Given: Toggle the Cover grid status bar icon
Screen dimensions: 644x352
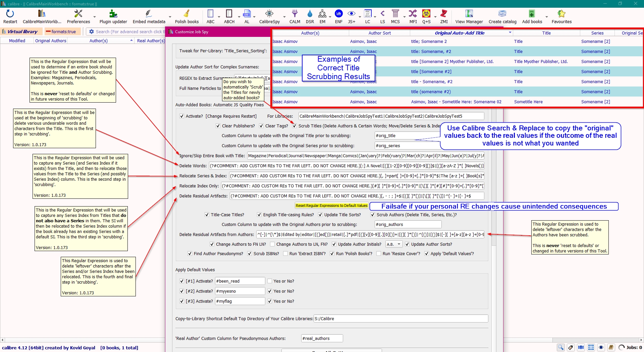Looking at the screenshot, I should point(591,347).
